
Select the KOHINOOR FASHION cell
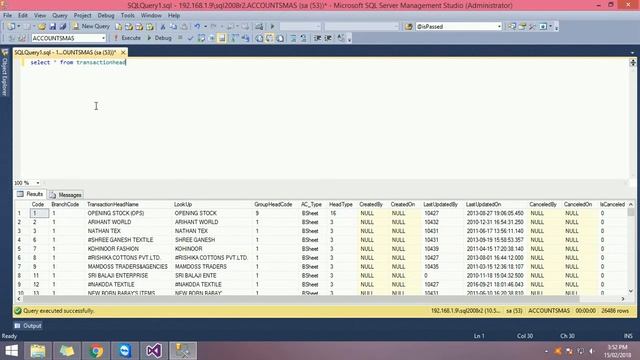pos(113,249)
